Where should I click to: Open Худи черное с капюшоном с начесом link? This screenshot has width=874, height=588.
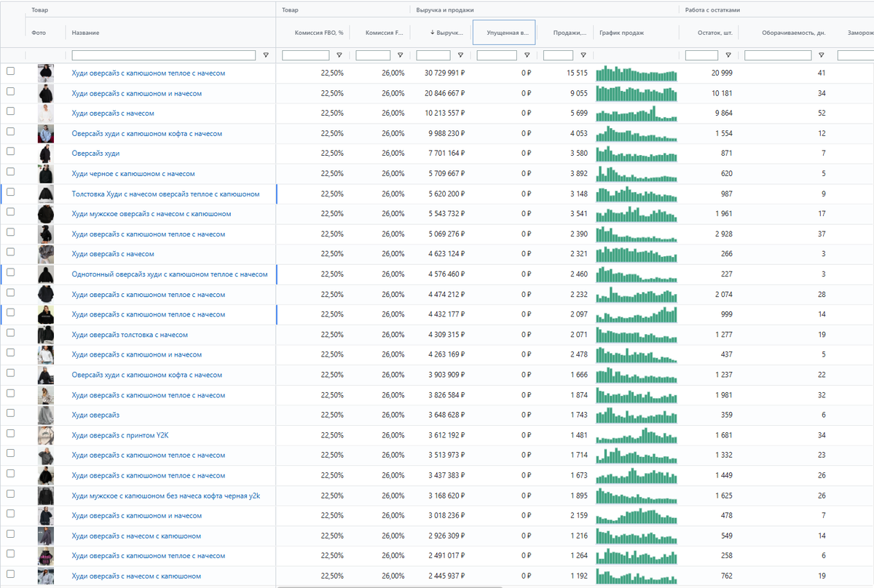pyautogui.click(x=133, y=174)
